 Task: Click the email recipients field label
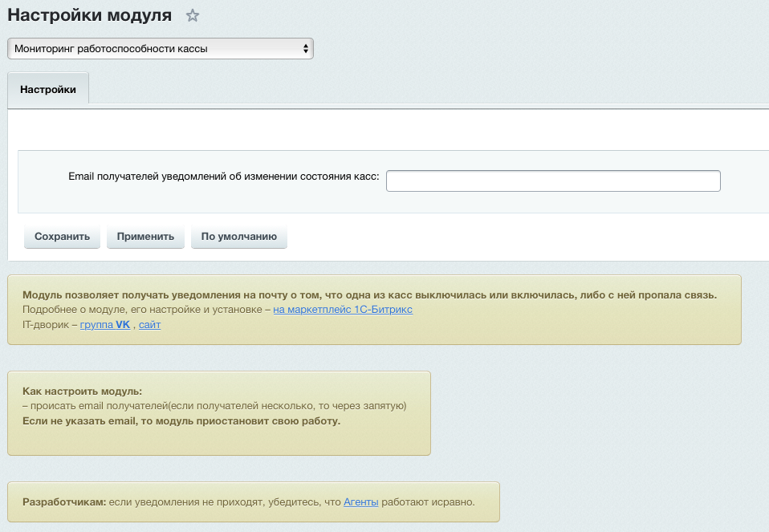223,176
